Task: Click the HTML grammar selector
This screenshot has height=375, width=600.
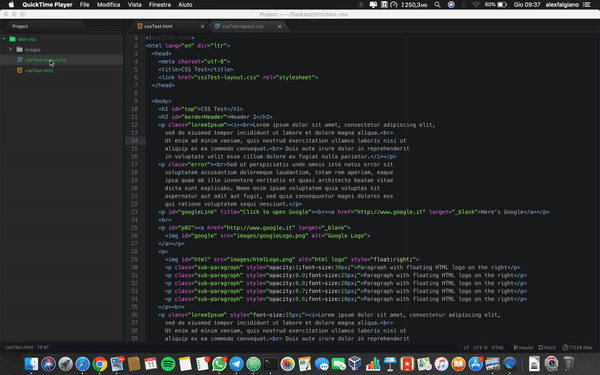Action: click(497, 347)
